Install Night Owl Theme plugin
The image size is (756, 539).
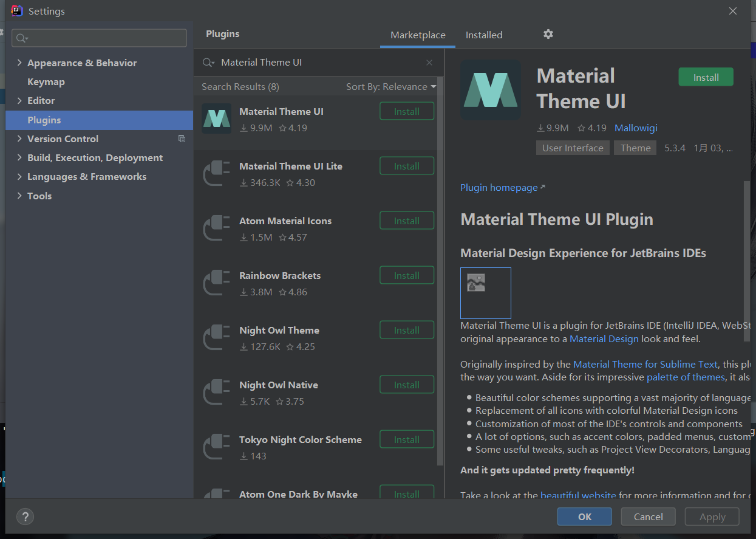(407, 330)
